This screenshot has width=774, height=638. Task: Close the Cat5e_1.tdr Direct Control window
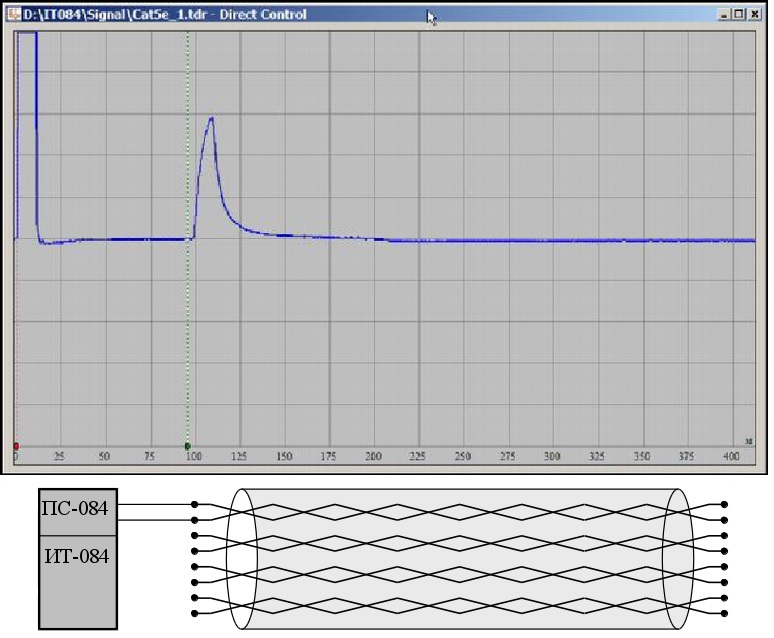(x=754, y=15)
